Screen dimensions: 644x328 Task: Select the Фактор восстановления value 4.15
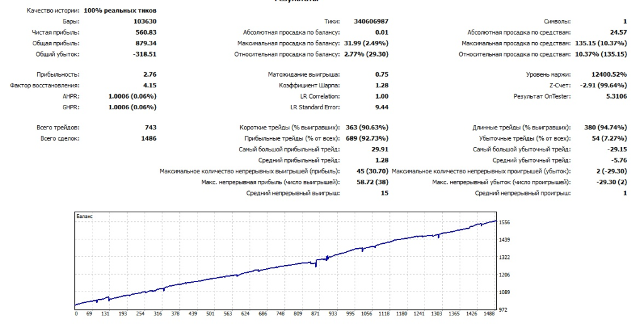149,85
